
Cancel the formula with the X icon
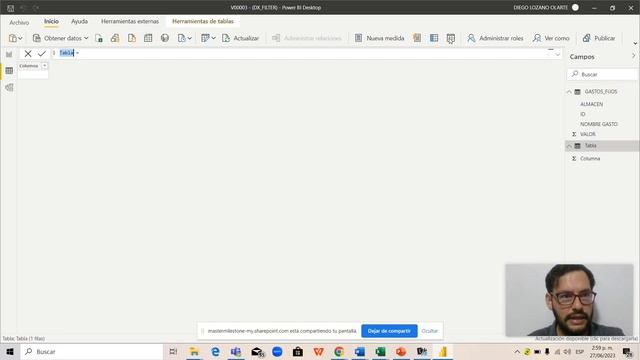click(x=28, y=53)
